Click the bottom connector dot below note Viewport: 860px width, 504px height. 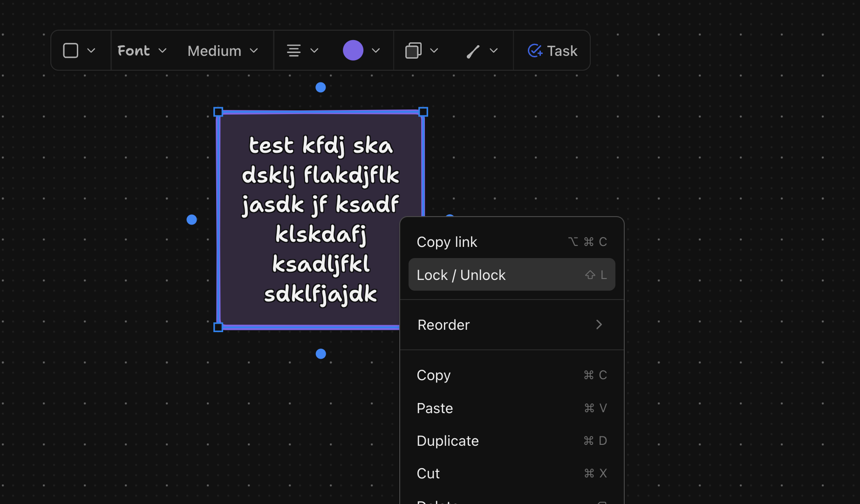coord(321,354)
